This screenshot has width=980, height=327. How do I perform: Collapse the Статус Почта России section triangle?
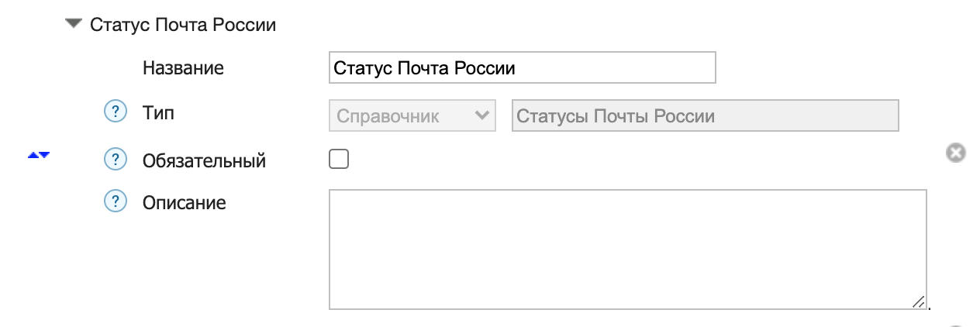point(74,24)
